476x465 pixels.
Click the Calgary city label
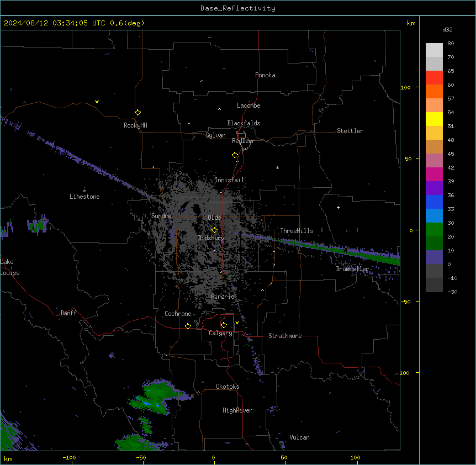221,333
